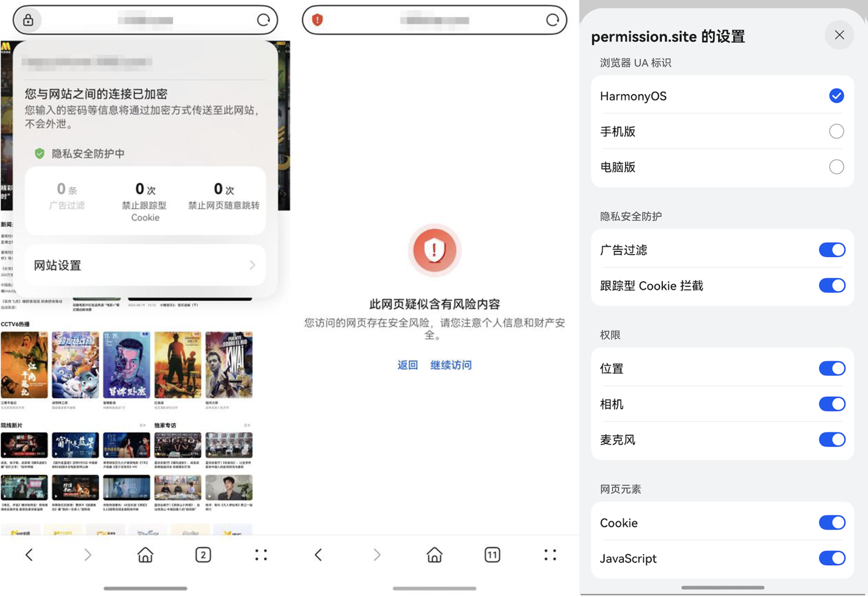The image size is (868, 597).
Task: Click 返回 to leave risky page
Action: click(x=407, y=365)
